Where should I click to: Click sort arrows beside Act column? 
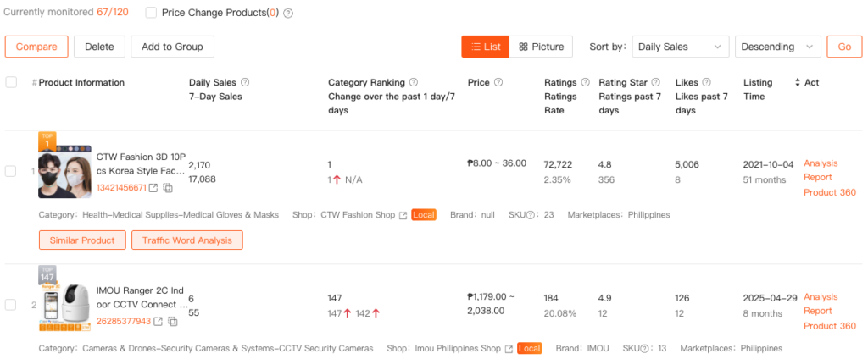click(x=797, y=83)
